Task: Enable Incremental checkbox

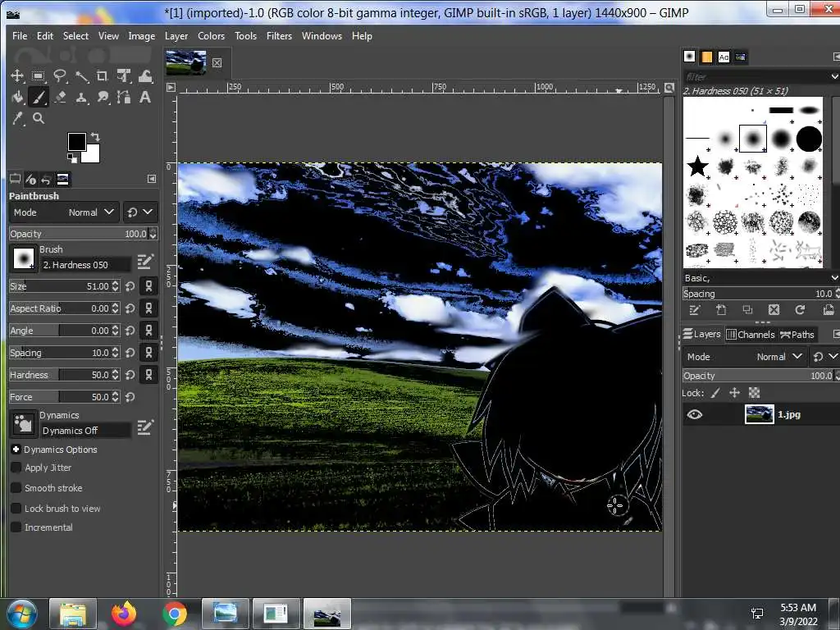Action: click(16, 527)
